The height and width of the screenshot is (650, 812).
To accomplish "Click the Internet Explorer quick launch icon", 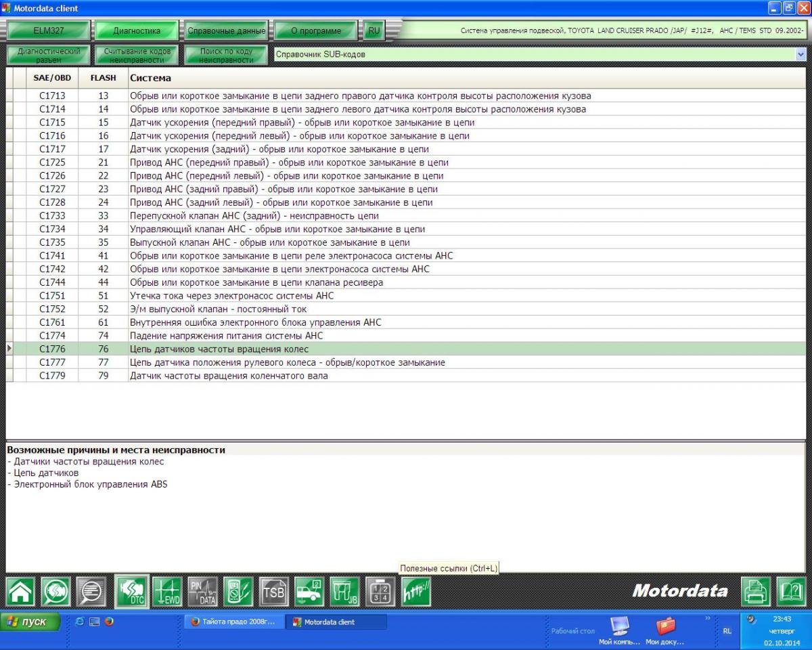I will coord(80,622).
